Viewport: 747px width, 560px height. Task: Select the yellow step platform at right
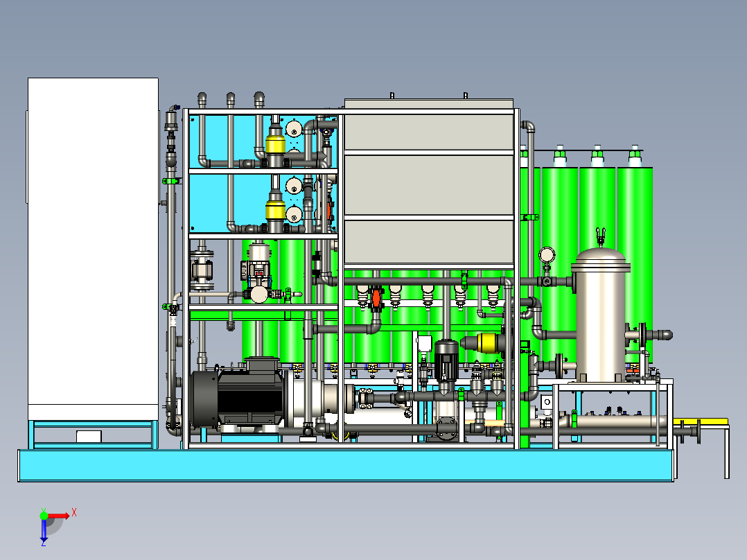pyautogui.click(x=701, y=421)
